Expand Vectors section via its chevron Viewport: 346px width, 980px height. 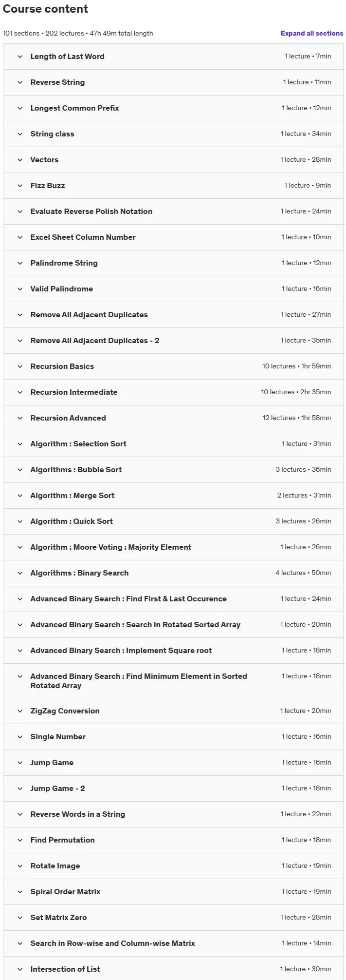pos(20,160)
